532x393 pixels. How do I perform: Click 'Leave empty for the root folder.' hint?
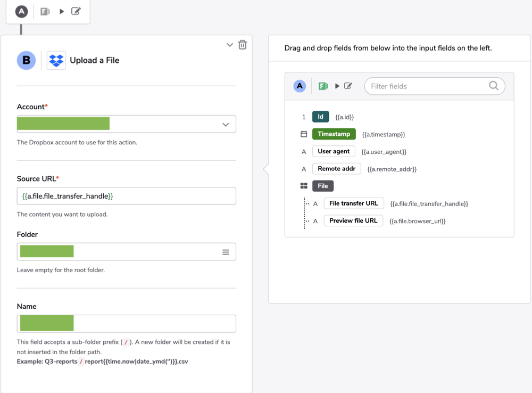61,270
